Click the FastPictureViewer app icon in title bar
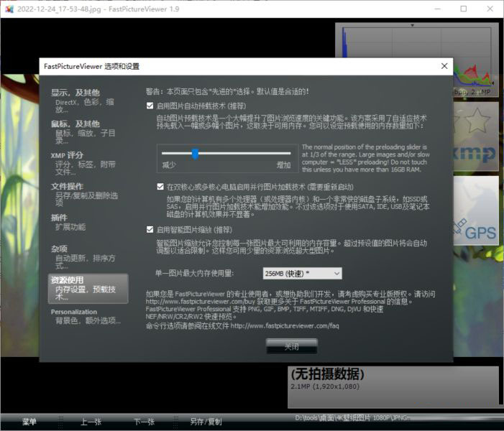504x431 pixels. (9, 9)
